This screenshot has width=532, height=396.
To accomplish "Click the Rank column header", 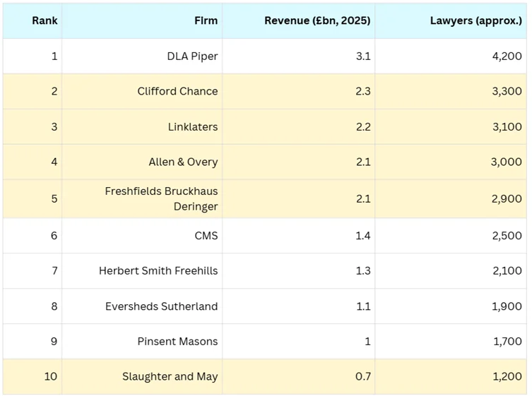I will [x=45, y=20].
